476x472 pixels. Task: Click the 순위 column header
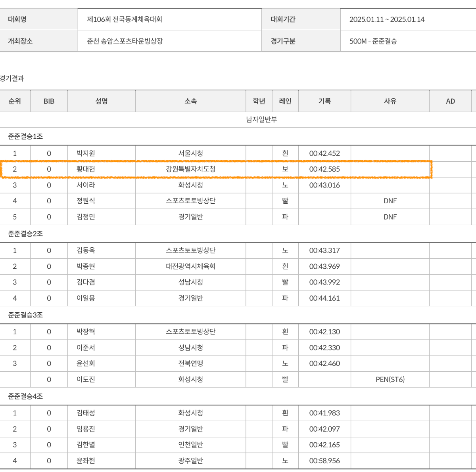15,101
